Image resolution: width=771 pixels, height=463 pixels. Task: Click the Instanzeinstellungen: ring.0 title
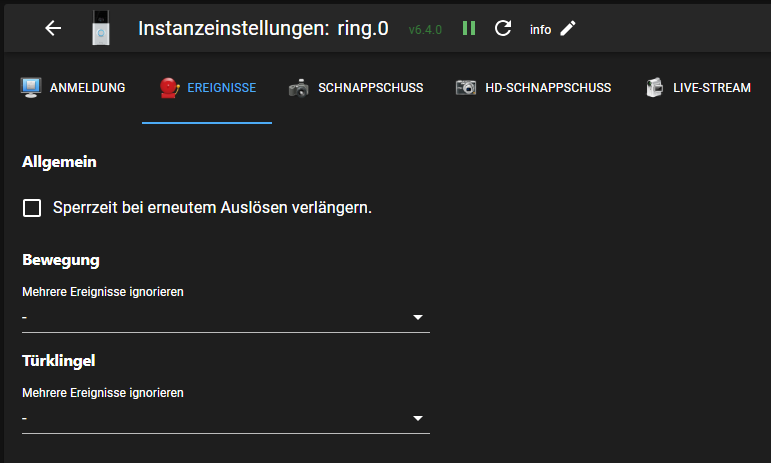[263, 29]
